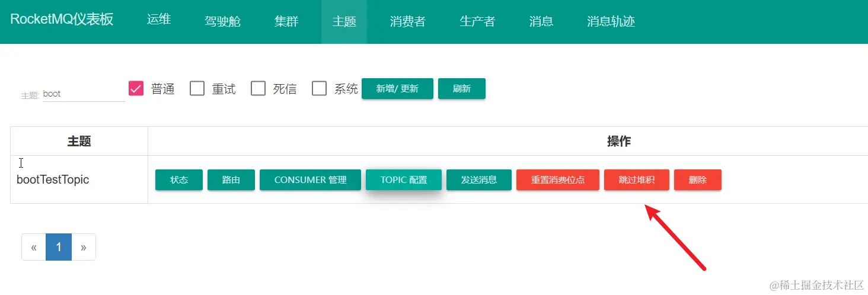Uncheck the 普通 checkbox
The width and height of the screenshot is (868, 295).
pyautogui.click(x=136, y=88)
